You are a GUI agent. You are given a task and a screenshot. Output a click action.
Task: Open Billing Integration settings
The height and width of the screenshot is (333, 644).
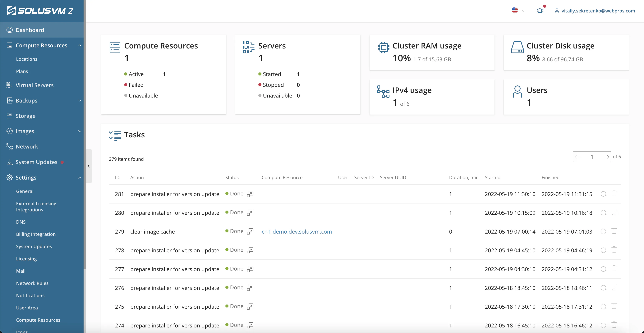(x=36, y=234)
